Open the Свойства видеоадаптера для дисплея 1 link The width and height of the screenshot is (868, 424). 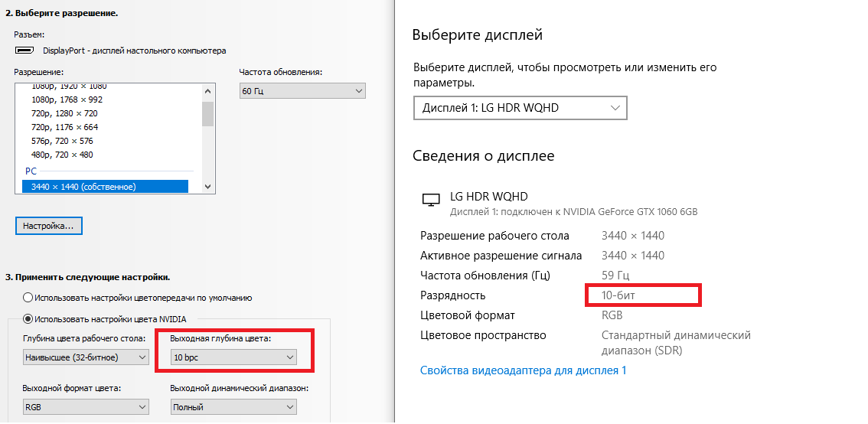point(523,370)
